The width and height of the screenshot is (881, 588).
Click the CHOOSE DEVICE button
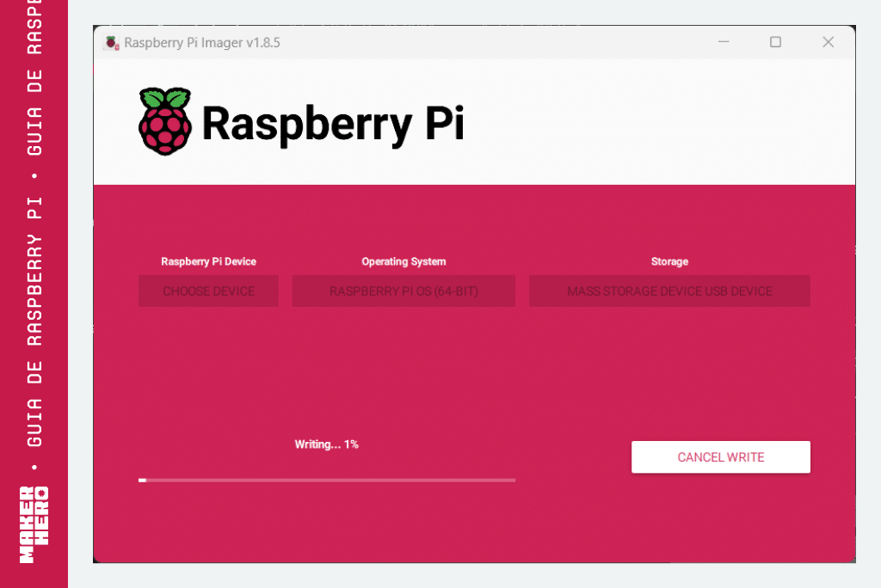(208, 291)
